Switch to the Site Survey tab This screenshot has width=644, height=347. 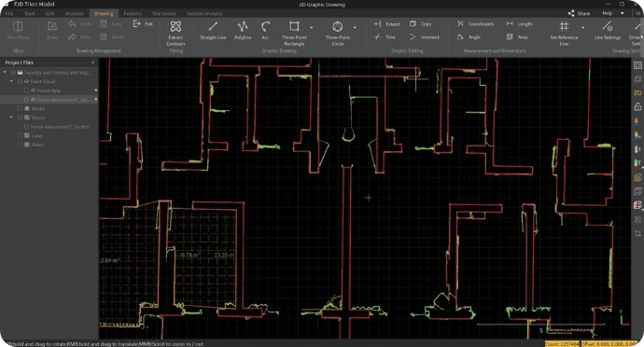tap(164, 13)
